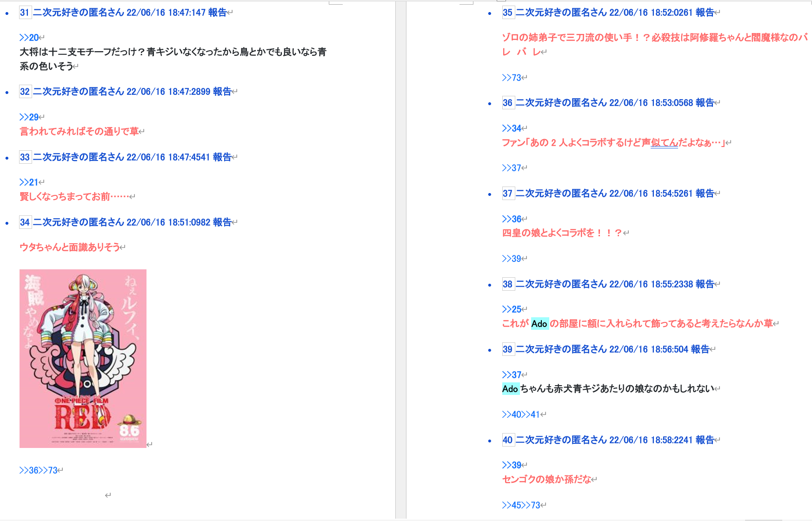Click 報告 on post 18:53:0568
This screenshot has width=812, height=521.
[x=705, y=103]
